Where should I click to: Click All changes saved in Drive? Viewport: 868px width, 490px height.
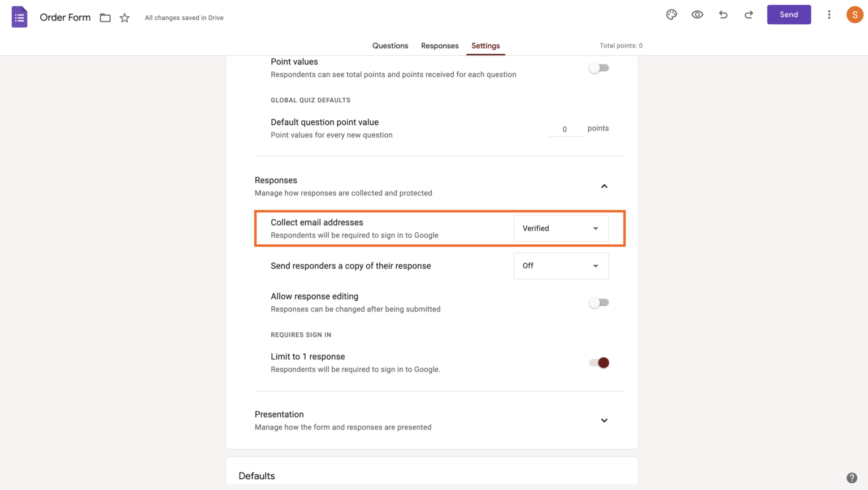click(x=184, y=18)
